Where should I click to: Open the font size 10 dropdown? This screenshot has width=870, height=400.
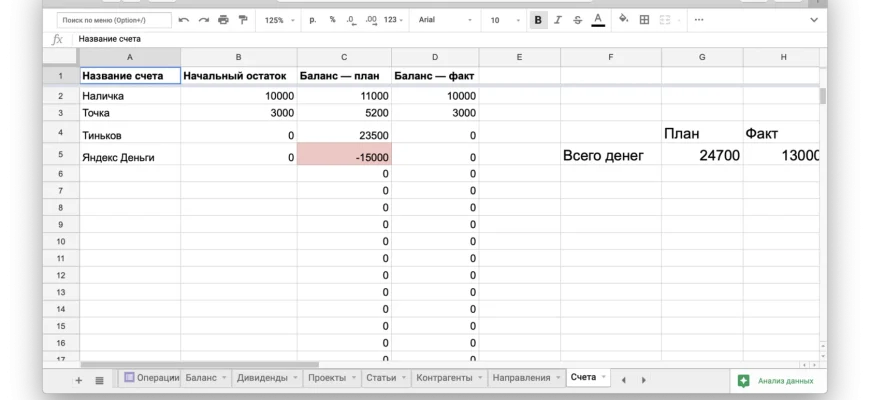coord(503,20)
